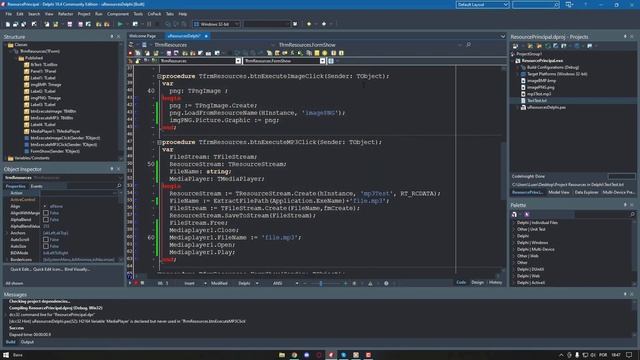Click the Help menu
Image resolution: width=640 pixels, height=360 pixels.
pos(183,14)
